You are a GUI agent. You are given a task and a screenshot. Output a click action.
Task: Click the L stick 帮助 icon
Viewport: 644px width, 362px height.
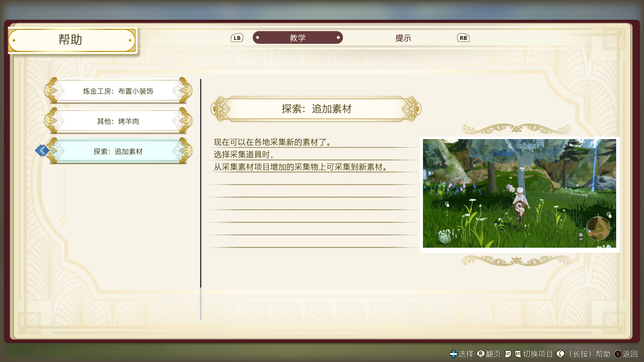(x=561, y=354)
